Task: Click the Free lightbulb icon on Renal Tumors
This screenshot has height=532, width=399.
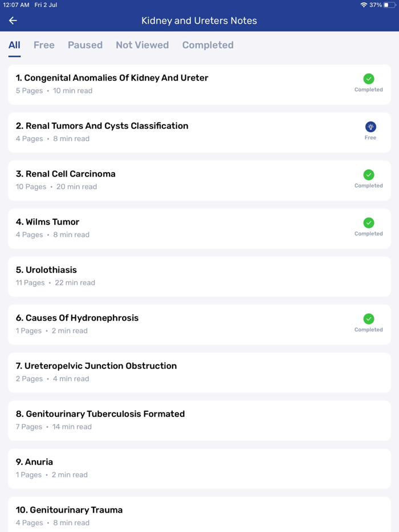Action: [370, 126]
